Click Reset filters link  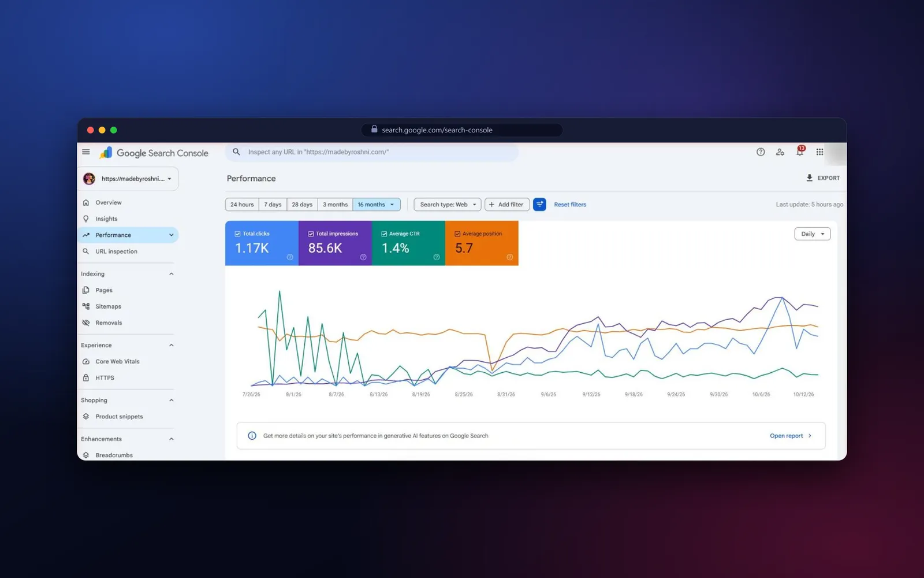[x=570, y=205]
